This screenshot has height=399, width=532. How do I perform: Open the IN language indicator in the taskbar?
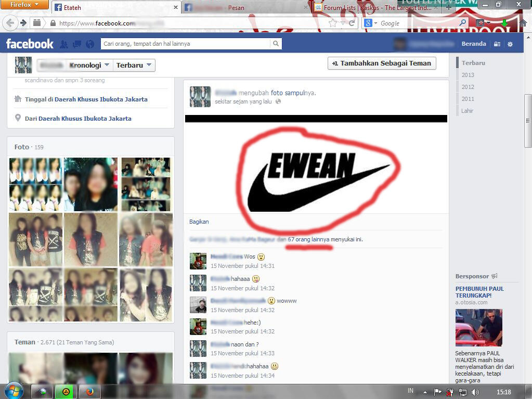[410, 391]
